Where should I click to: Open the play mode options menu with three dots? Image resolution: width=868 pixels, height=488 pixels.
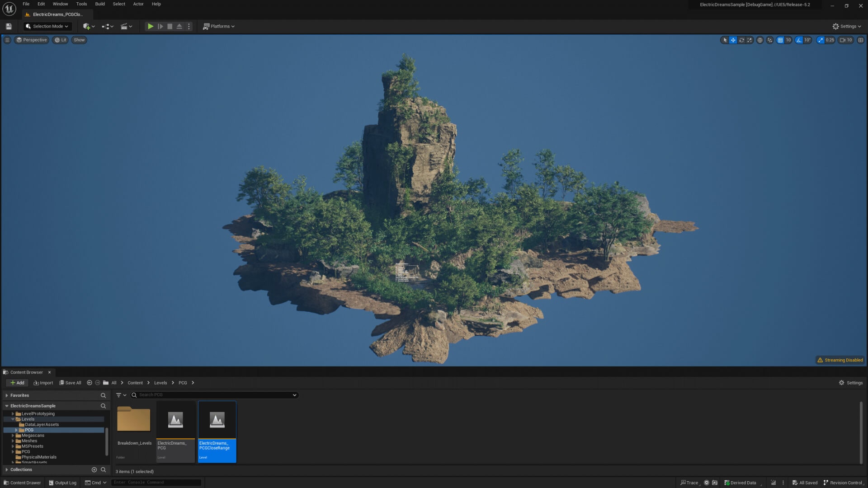[x=189, y=26]
